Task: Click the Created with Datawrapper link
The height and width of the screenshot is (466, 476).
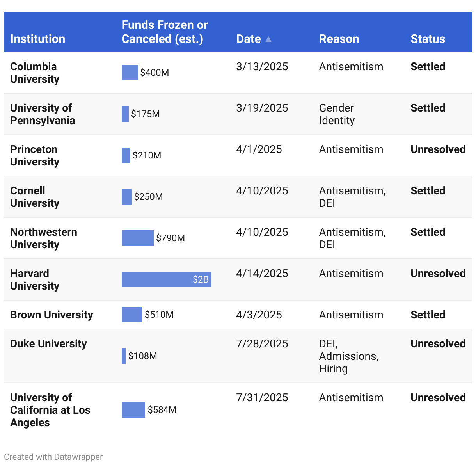Action: pos(53,457)
